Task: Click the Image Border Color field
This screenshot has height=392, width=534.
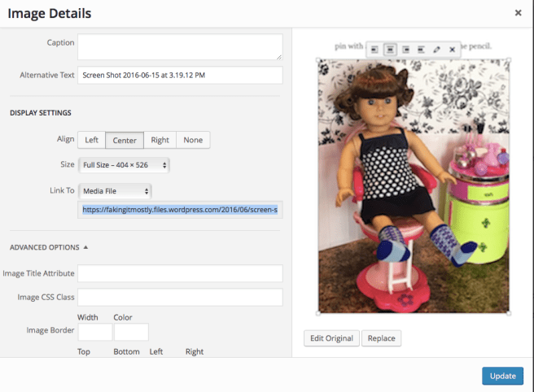Action: 131,332
